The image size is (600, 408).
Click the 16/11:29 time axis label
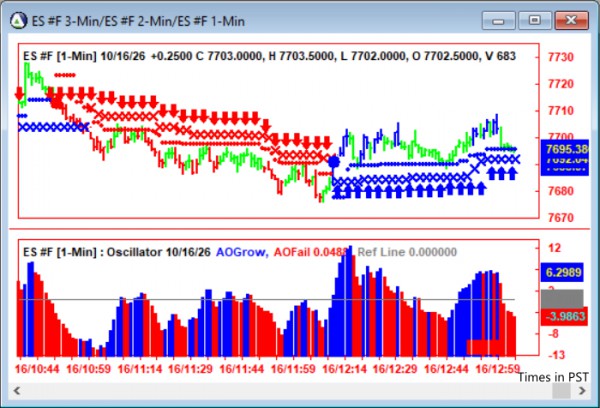191,369
